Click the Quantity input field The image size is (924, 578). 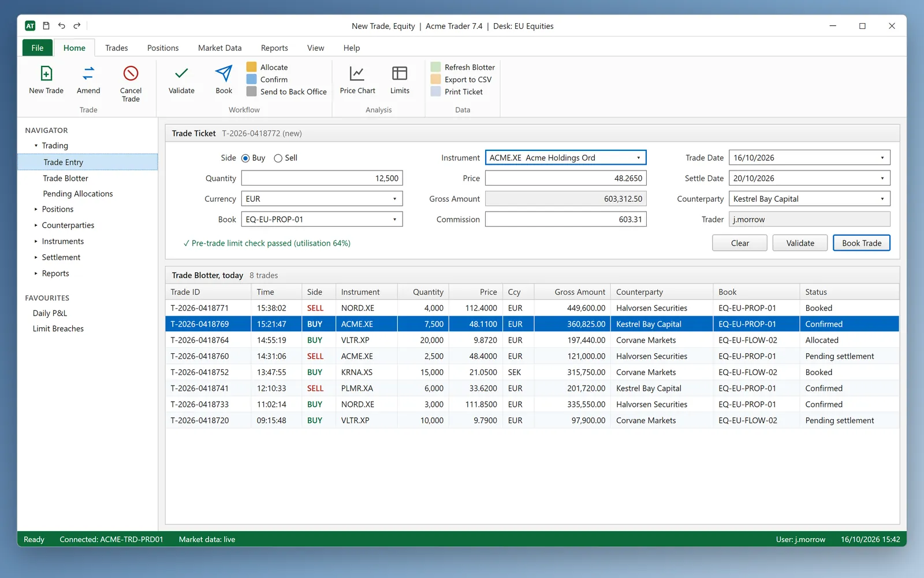tap(322, 179)
